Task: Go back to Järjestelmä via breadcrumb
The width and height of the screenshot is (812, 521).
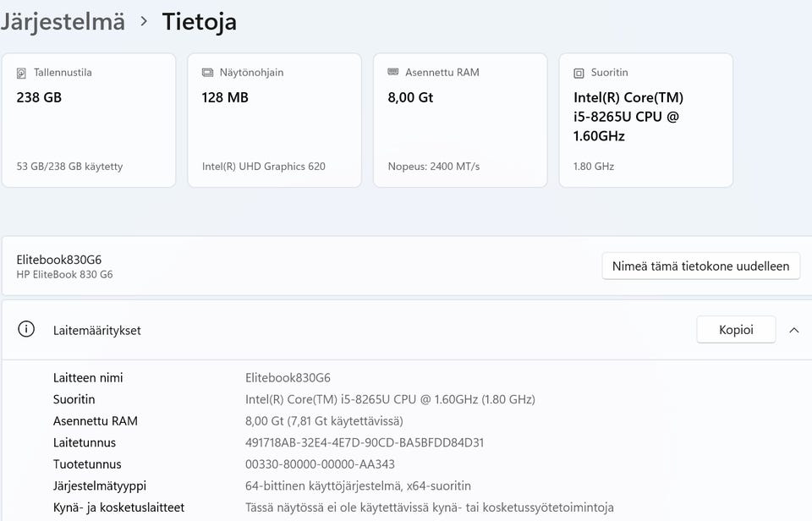Action: tap(63, 21)
